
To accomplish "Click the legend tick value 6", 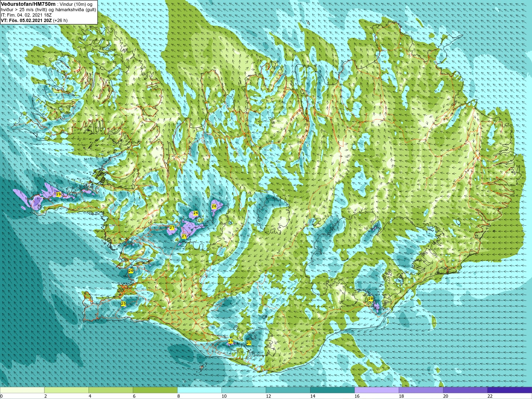I will (x=134, y=397).
